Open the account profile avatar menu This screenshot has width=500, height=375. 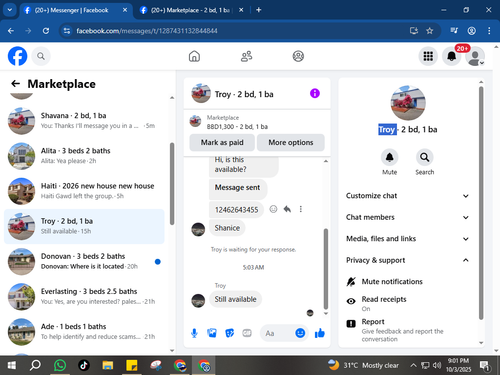coord(475,56)
